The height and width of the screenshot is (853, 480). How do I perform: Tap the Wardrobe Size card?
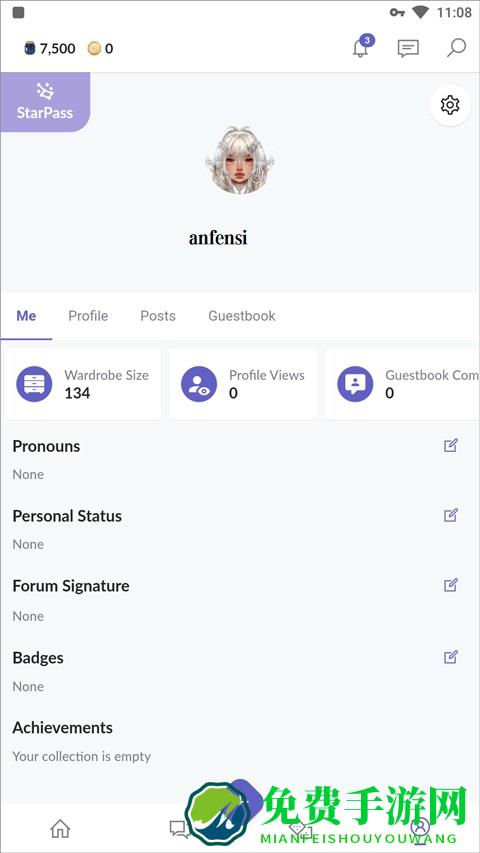point(83,384)
